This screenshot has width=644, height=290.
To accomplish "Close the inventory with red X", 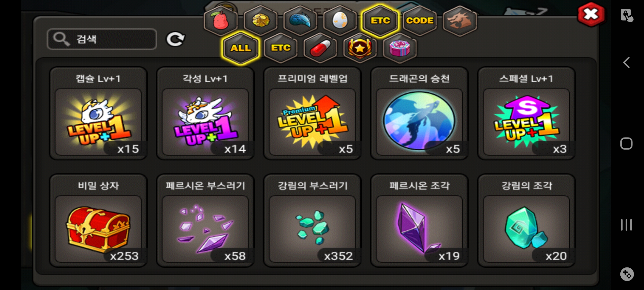I will [x=591, y=15].
